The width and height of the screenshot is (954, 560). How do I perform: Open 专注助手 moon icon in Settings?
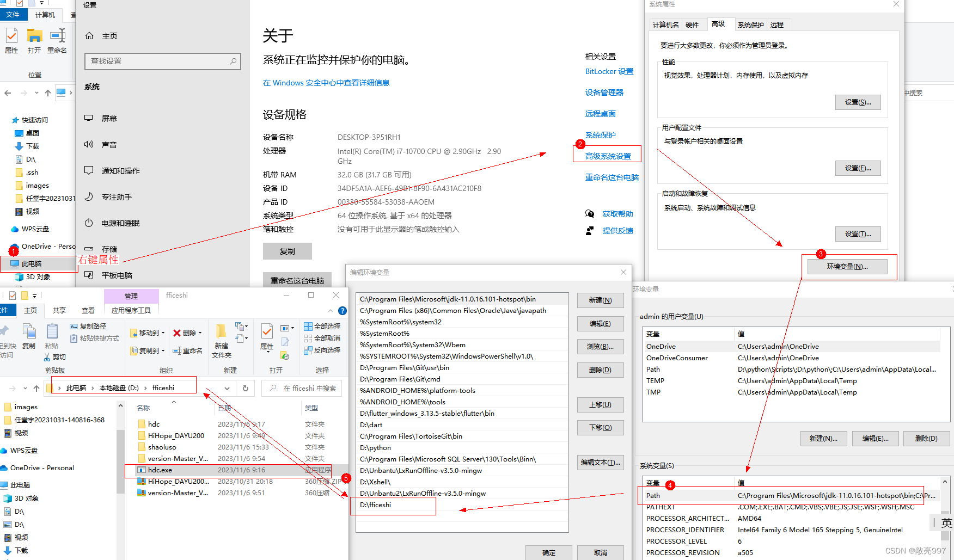coord(89,196)
